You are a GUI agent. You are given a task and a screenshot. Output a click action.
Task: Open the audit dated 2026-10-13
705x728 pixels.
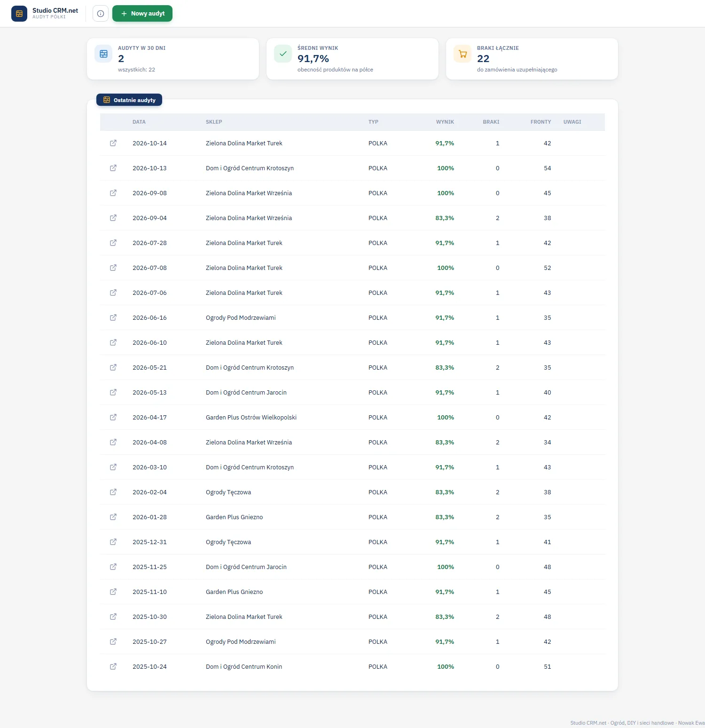tap(113, 168)
